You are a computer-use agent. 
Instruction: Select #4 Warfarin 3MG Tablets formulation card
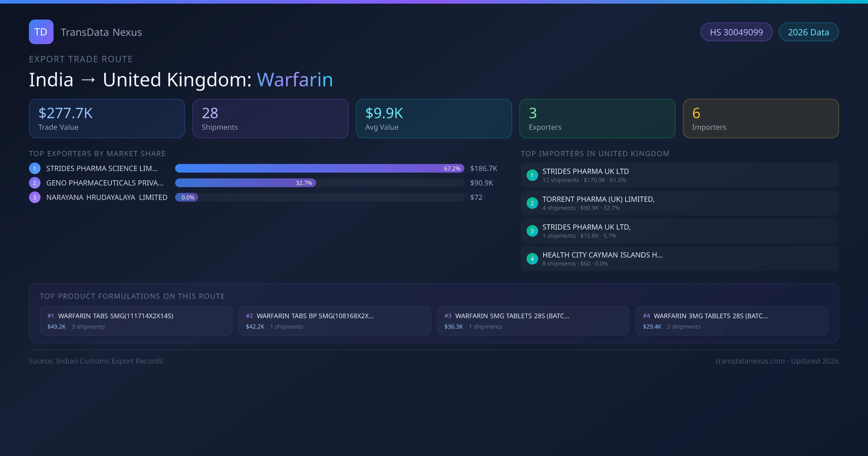pos(731,321)
